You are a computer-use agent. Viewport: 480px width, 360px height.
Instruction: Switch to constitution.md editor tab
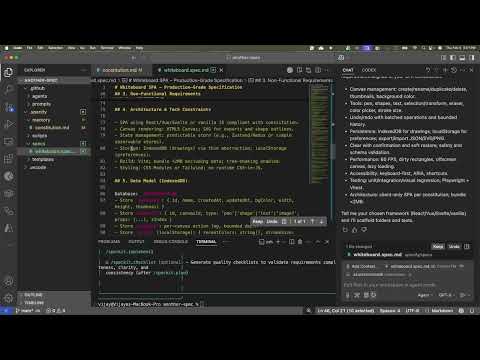point(120,70)
